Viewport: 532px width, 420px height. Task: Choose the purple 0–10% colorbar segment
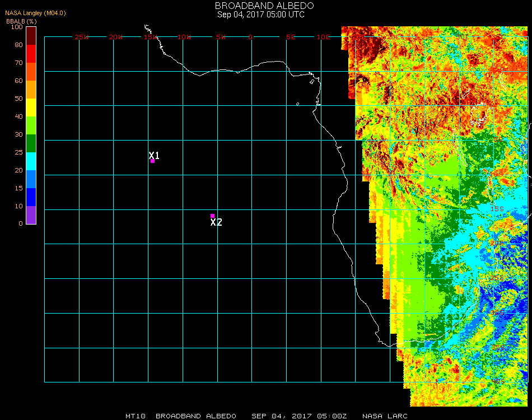pos(31,215)
